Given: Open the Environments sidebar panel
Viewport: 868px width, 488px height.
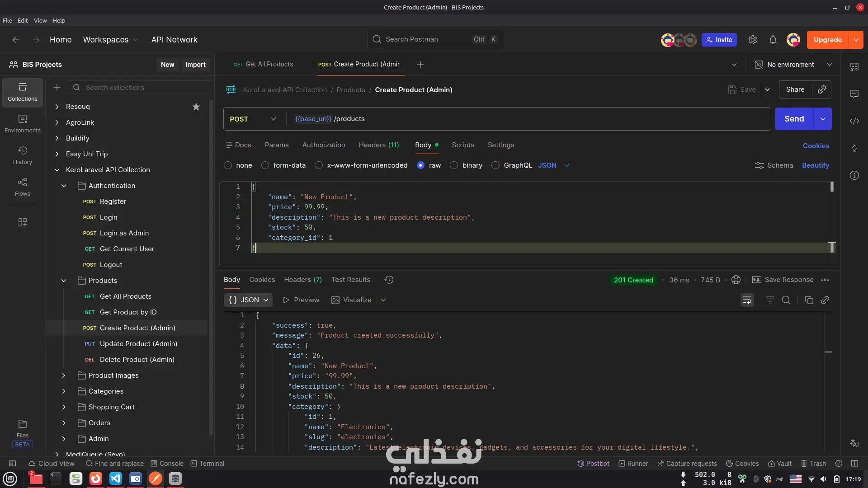Looking at the screenshot, I should coord(22,123).
